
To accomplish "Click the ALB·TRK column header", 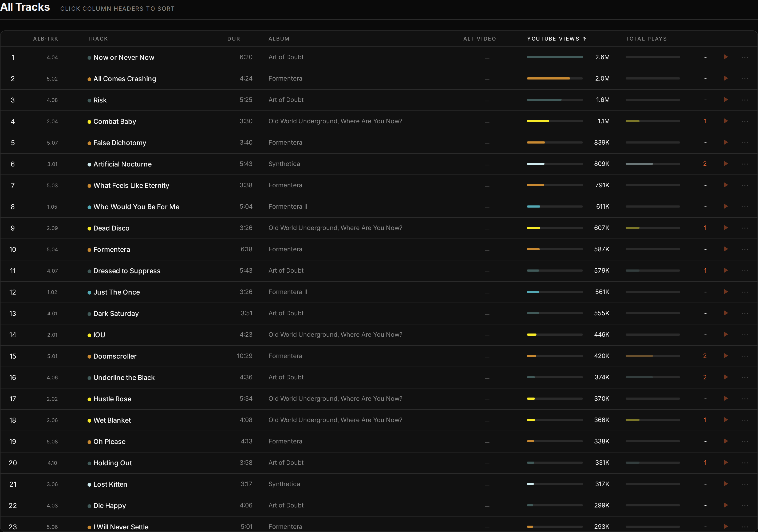I will 46,39.
